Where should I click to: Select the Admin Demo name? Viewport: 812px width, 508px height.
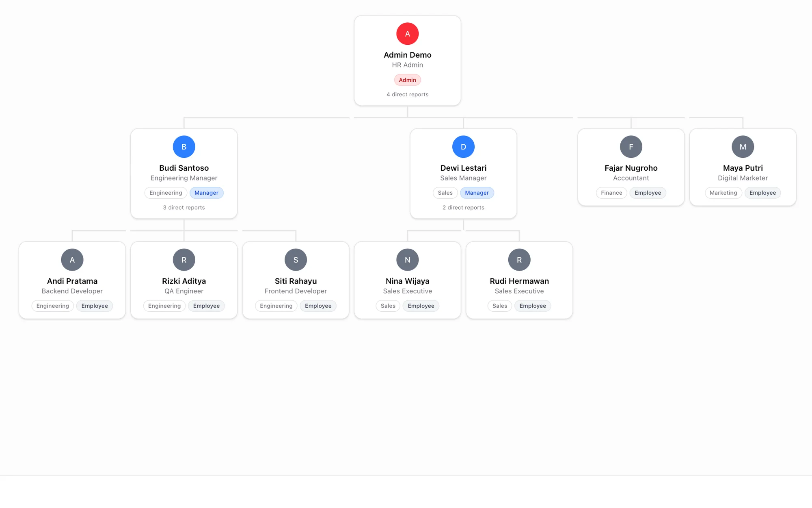point(407,55)
